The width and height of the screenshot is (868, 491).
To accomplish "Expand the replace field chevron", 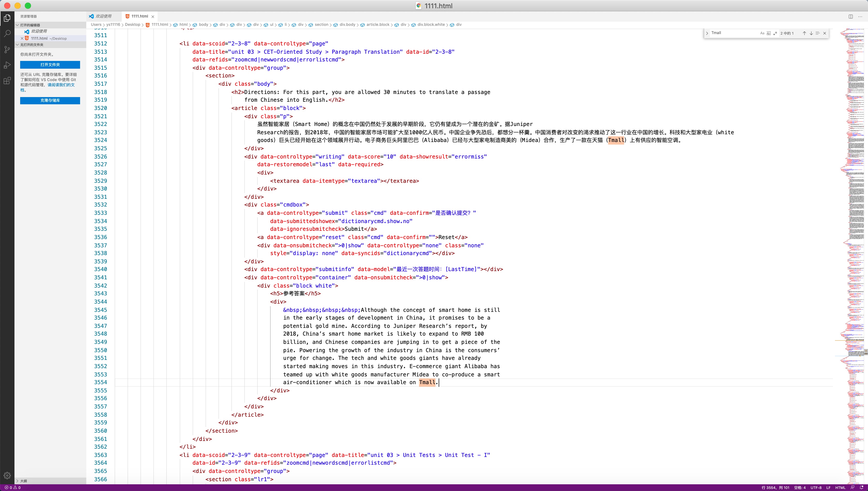I will pos(707,33).
